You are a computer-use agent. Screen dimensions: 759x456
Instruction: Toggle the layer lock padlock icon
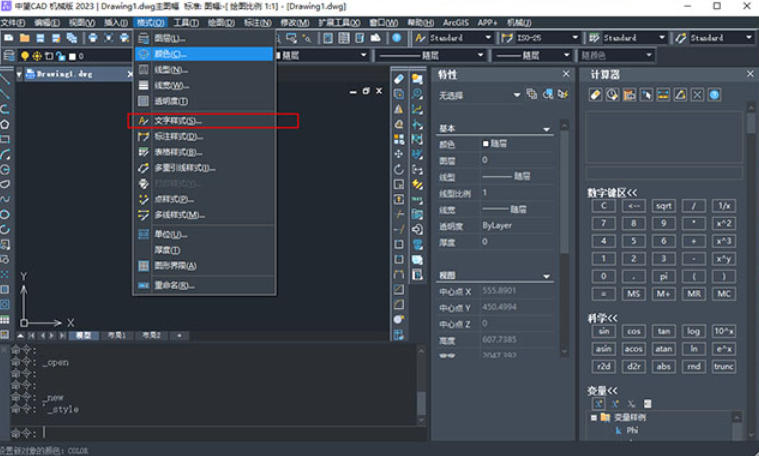click(x=61, y=56)
